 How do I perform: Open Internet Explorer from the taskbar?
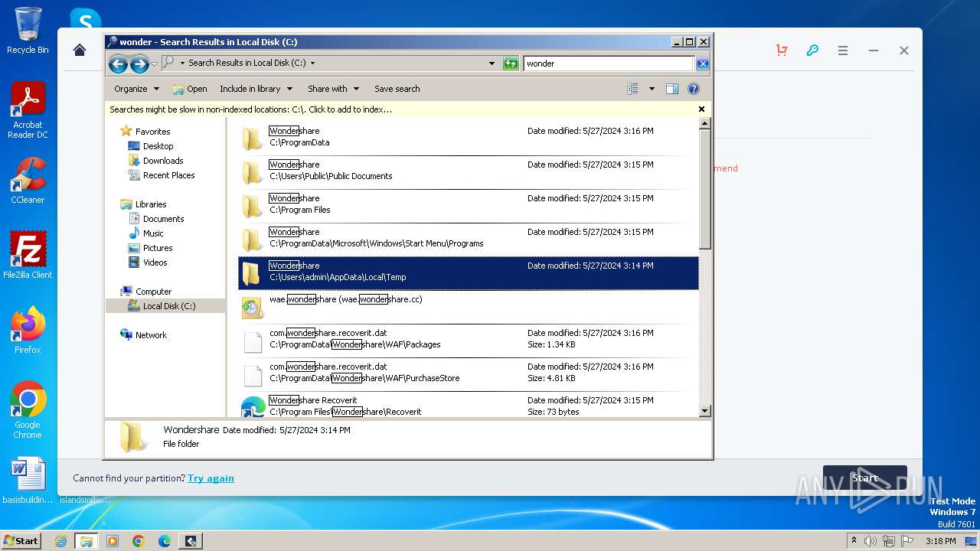[60, 541]
